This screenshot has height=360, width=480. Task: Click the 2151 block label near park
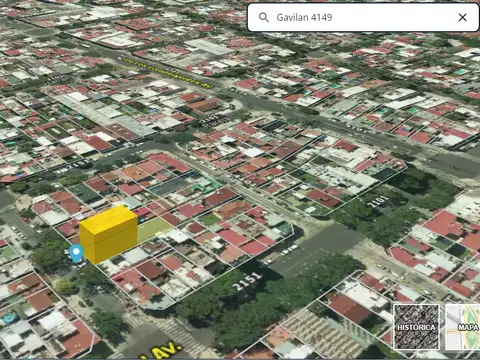(x=247, y=281)
